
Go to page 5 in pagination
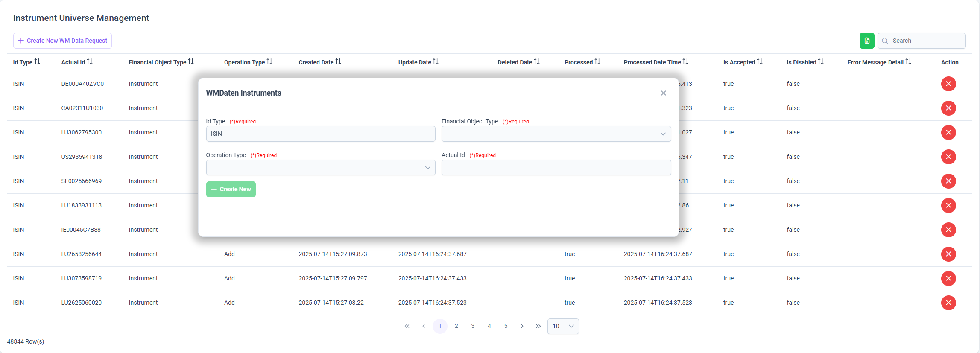[506, 326]
